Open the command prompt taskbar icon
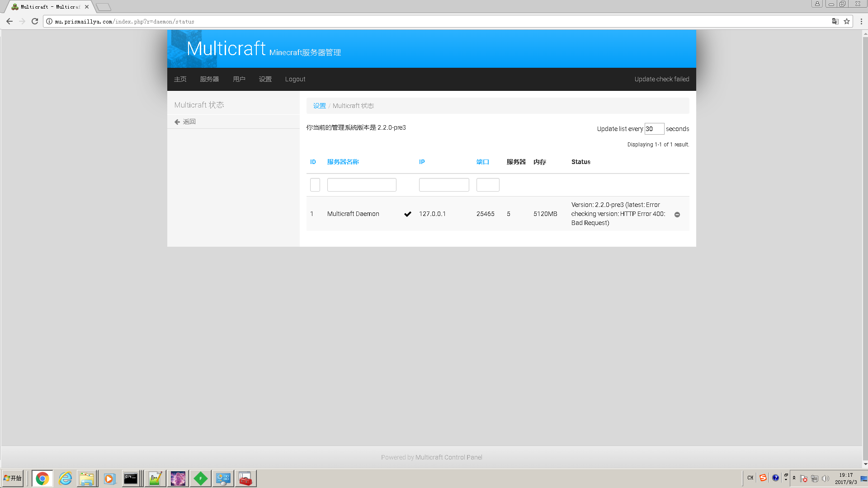The height and width of the screenshot is (488, 868). 131,478
